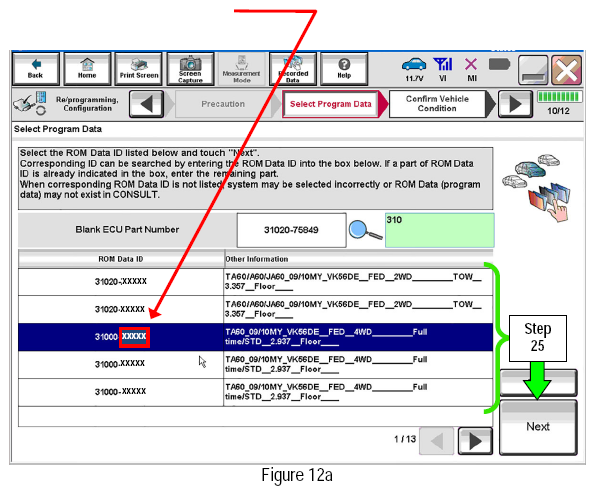Viewport: 595px width, 495px height.
Task: Click the 10/12 progress bar indicator
Action: point(559,97)
